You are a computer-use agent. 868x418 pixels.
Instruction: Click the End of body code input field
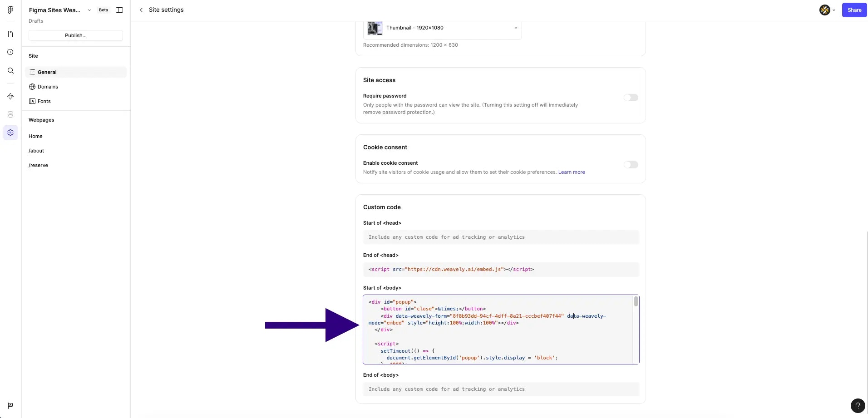click(x=499, y=389)
